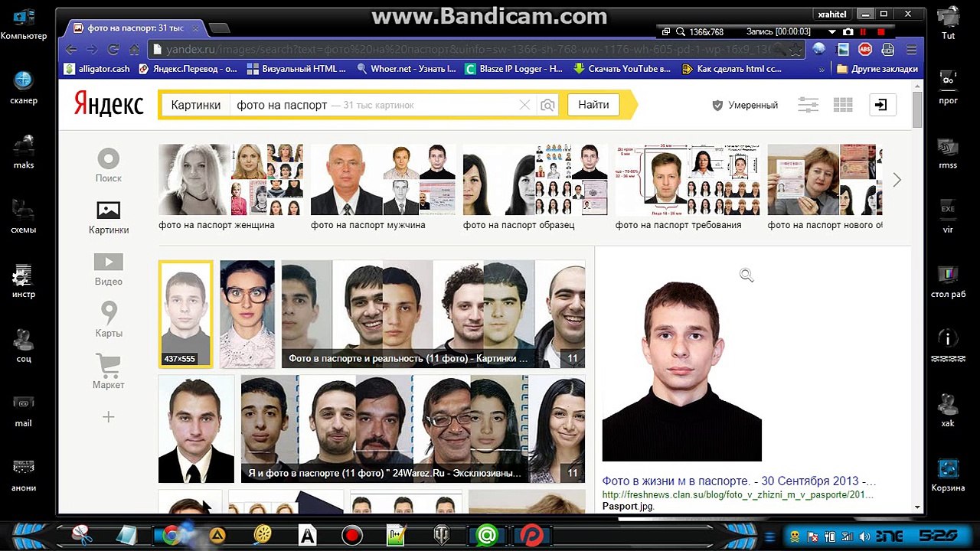Open the AdBlock (ABS) extension icon

pos(865,49)
